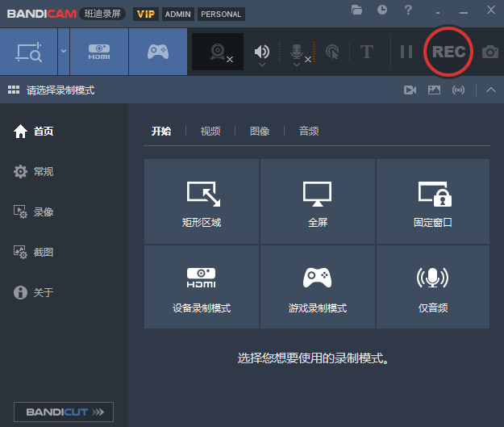Switch to 音频 tab
This screenshot has width=504, height=427.
(309, 132)
